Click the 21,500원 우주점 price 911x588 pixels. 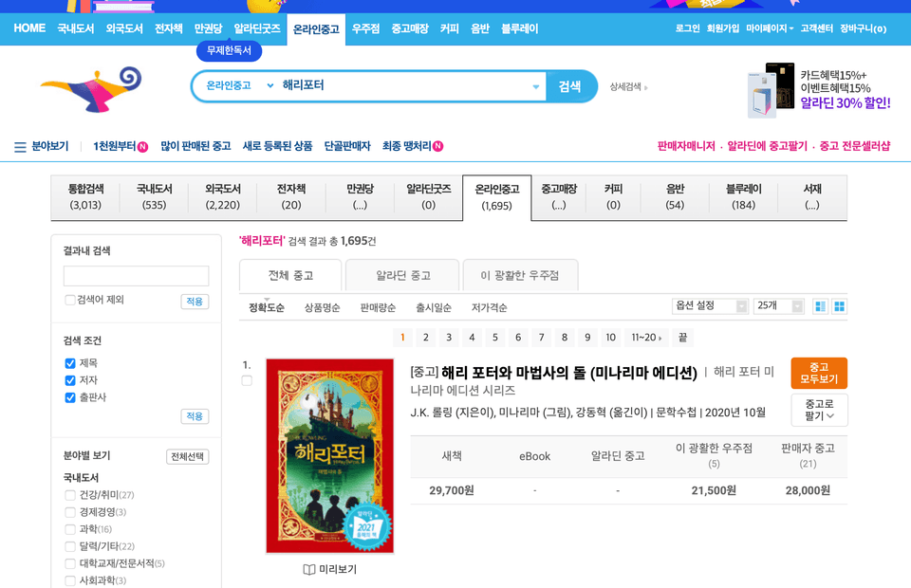tap(714, 490)
